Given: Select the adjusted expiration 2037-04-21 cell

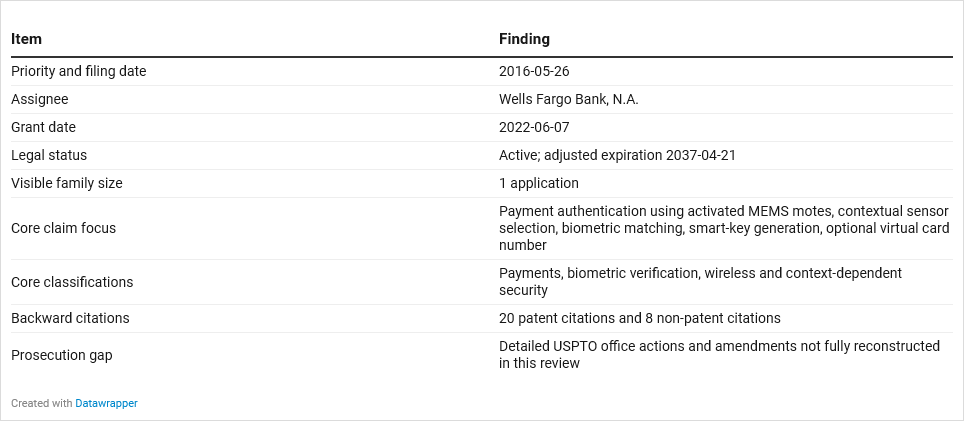Looking at the screenshot, I should click(617, 155).
